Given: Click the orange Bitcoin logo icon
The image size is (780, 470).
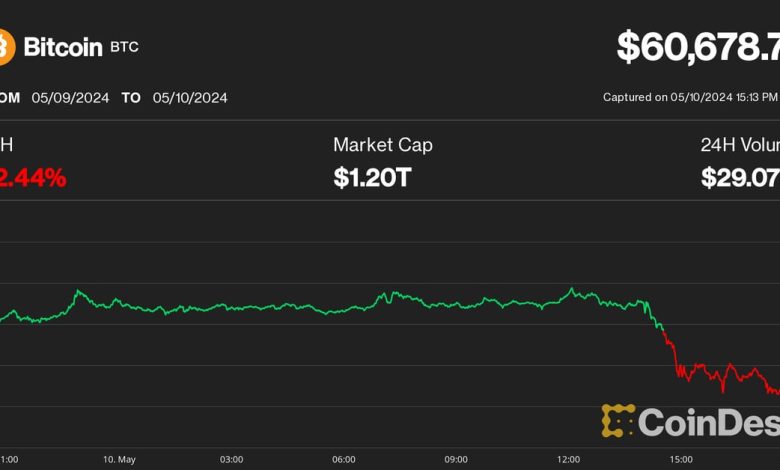Looking at the screenshot, I should tap(5, 46).
